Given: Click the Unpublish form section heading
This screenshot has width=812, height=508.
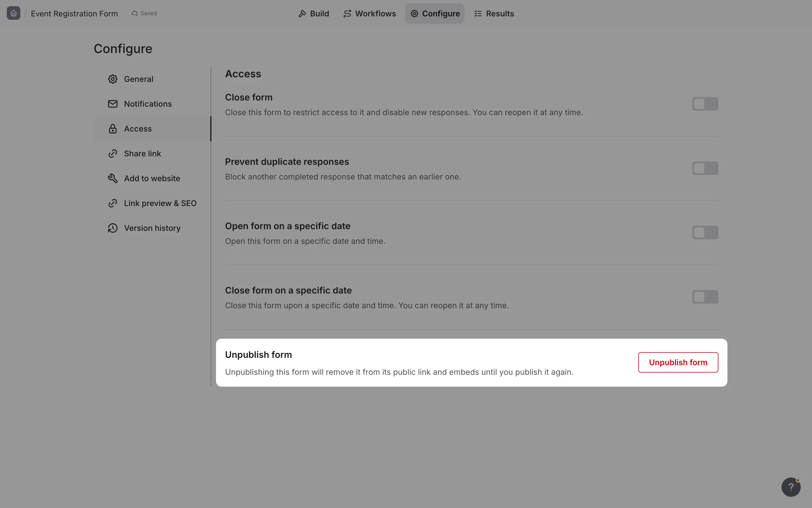Looking at the screenshot, I should pyautogui.click(x=258, y=355).
